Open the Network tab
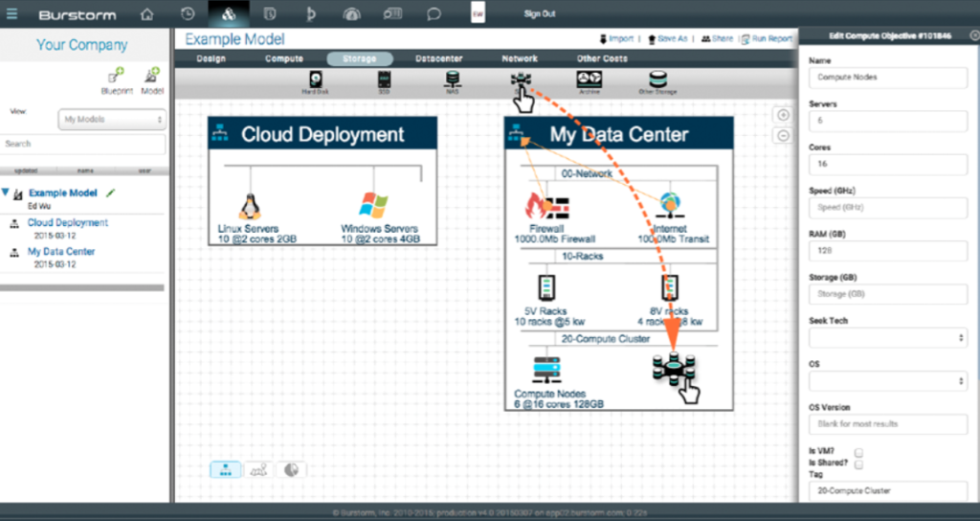 click(520, 58)
